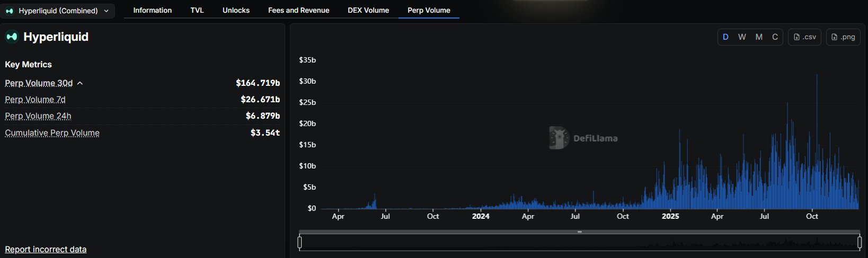The width and height of the screenshot is (868, 258).
Task: Select daily (D) chart interval
Action: [725, 37]
